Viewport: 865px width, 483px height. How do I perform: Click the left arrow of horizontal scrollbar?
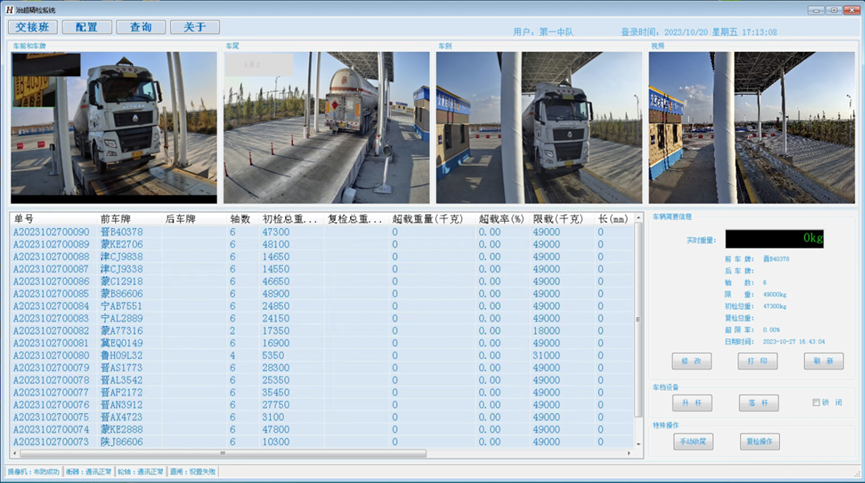(15, 453)
